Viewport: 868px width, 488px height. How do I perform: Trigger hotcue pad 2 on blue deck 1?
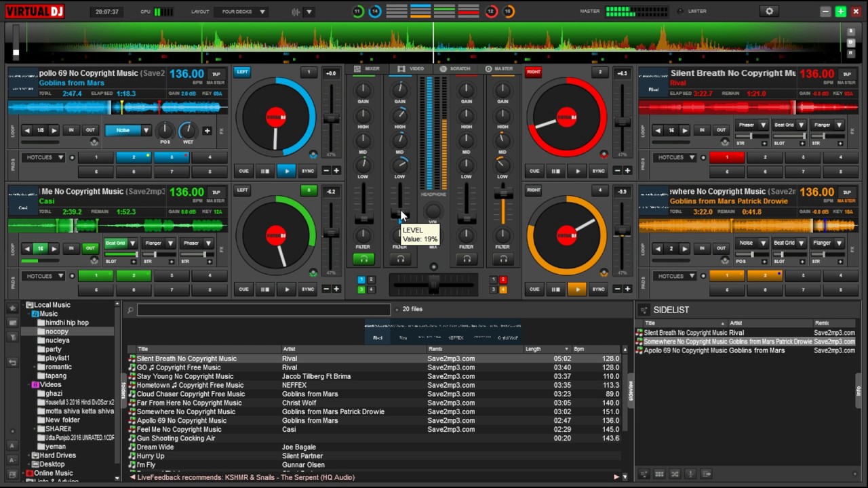coord(134,157)
